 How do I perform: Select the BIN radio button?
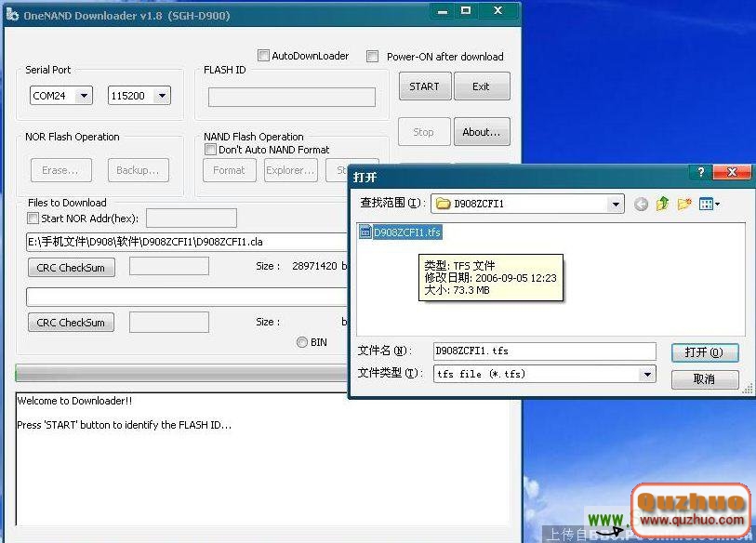[302, 342]
